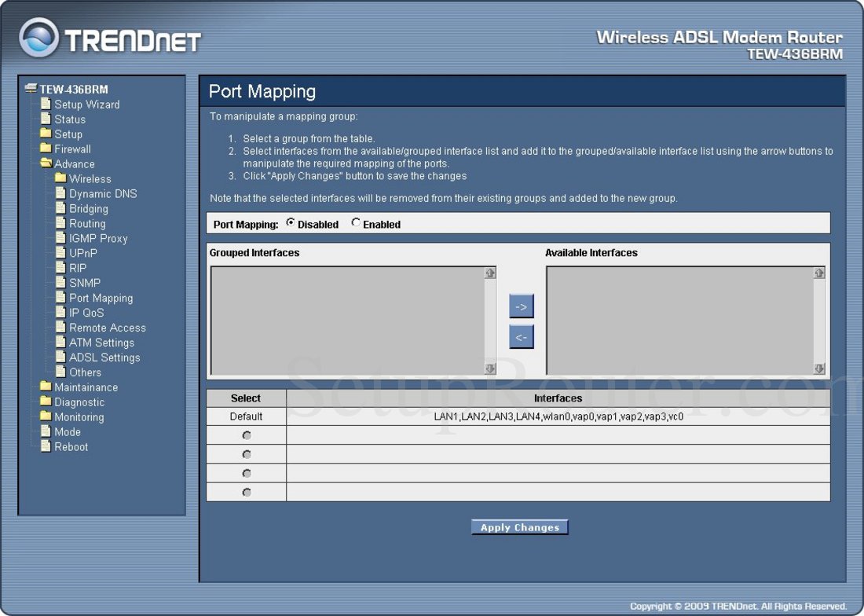
Task: Click Grouped Interfaces scroll up arrow
Action: click(490, 273)
